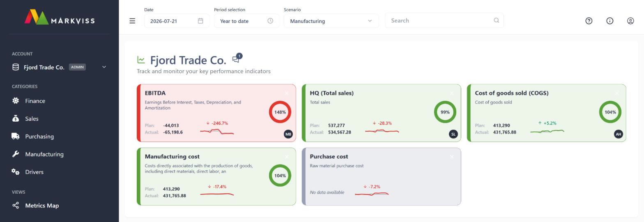Click the search magnifier icon
This screenshot has height=222, width=644.
(496, 20)
